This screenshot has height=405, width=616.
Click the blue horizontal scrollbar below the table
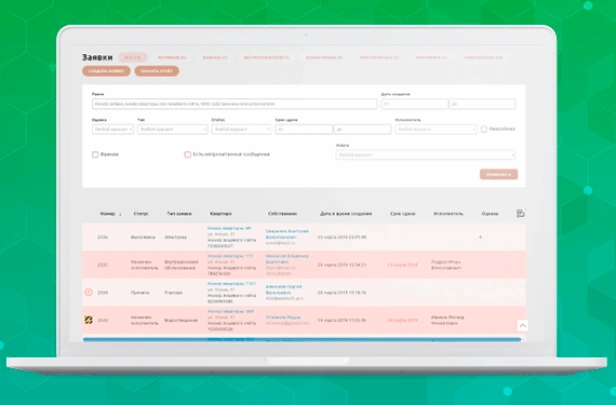pyautogui.click(x=300, y=340)
